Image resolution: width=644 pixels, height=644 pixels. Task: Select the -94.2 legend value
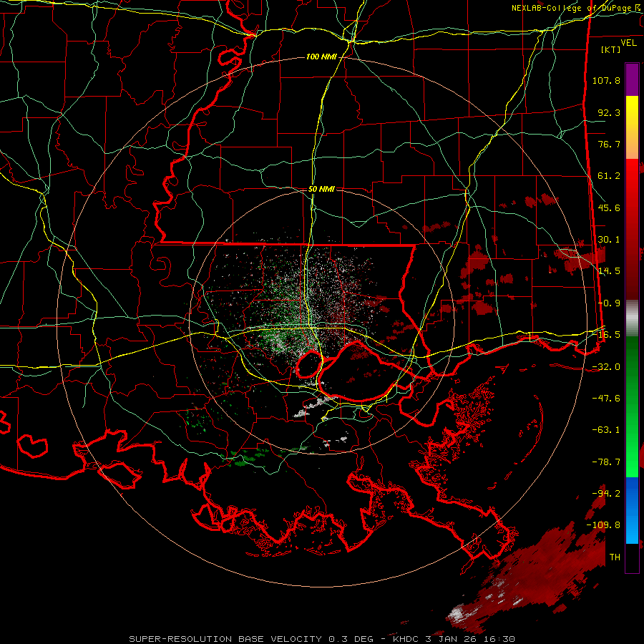tap(606, 494)
